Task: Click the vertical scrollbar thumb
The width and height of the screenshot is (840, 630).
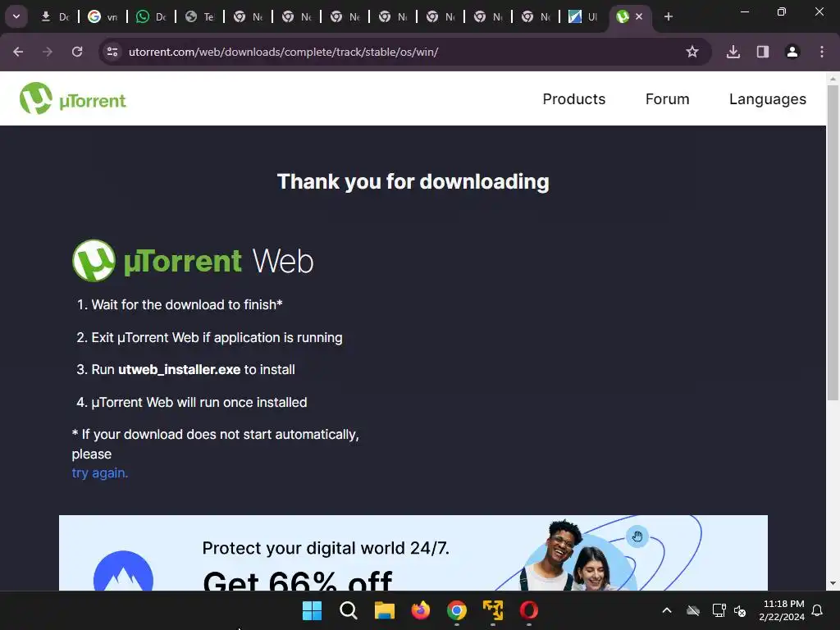Action: (x=833, y=243)
